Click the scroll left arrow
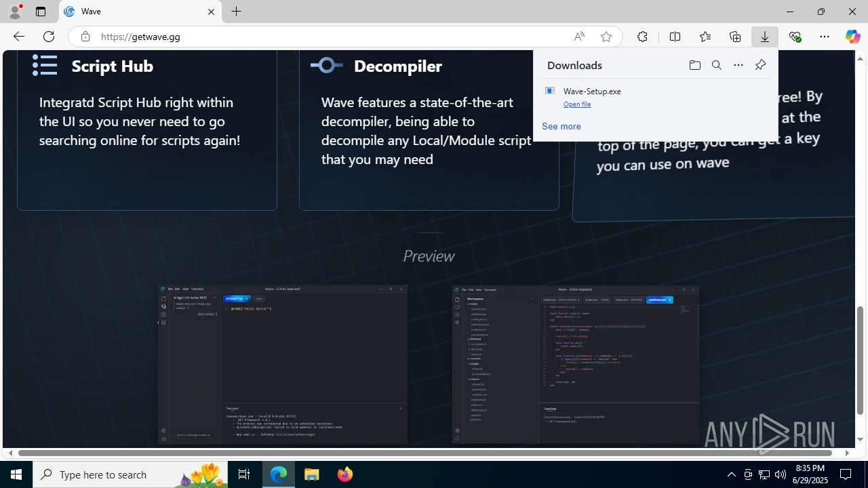 (x=10, y=453)
